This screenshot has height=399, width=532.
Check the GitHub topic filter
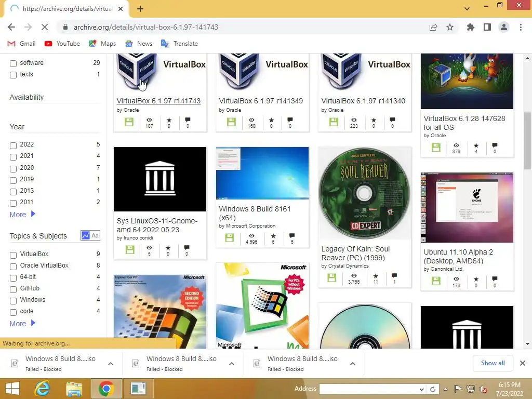point(13,289)
